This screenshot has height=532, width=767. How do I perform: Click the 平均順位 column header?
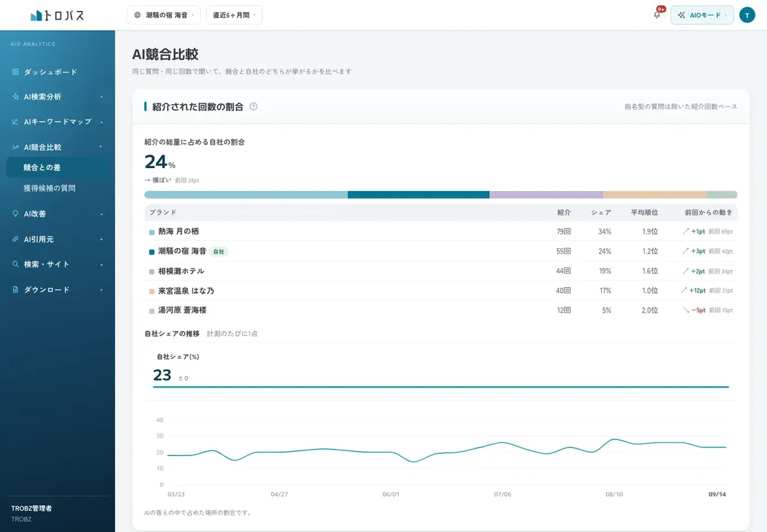[x=644, y=212]
